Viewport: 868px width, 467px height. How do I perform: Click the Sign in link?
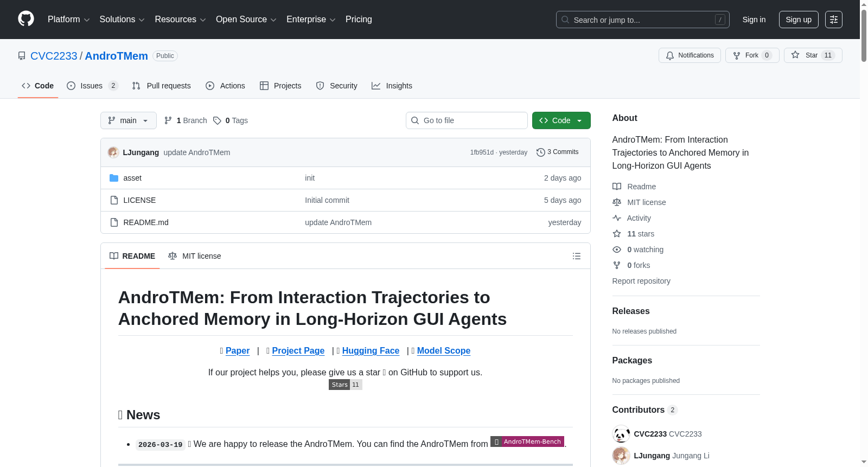(x=754, y=20)
